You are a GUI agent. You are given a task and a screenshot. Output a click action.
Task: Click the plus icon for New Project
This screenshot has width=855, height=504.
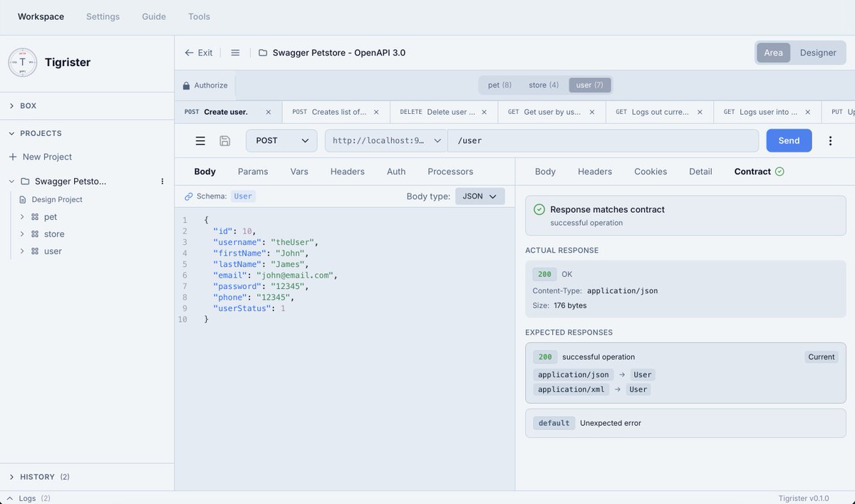(x=12, y=157)
